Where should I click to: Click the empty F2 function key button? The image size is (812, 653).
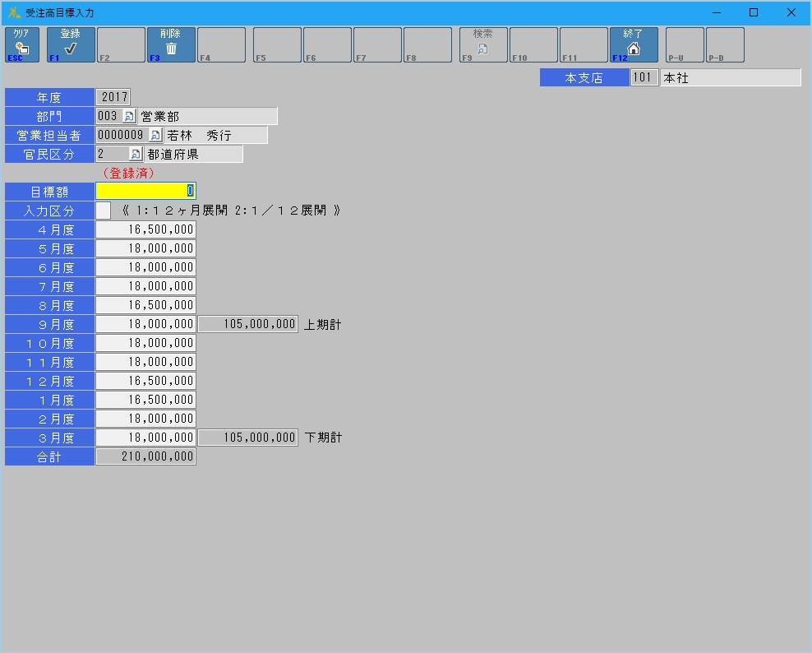[121, 45]
